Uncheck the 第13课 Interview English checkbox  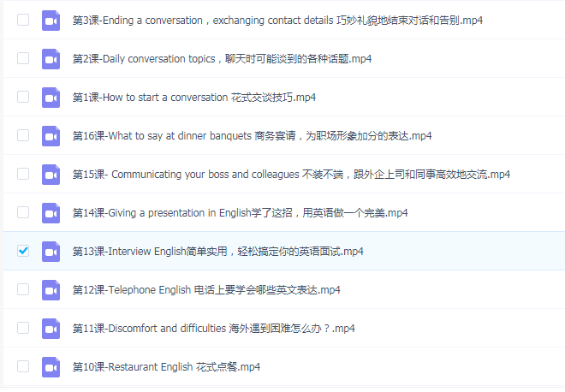click(23, 251)
